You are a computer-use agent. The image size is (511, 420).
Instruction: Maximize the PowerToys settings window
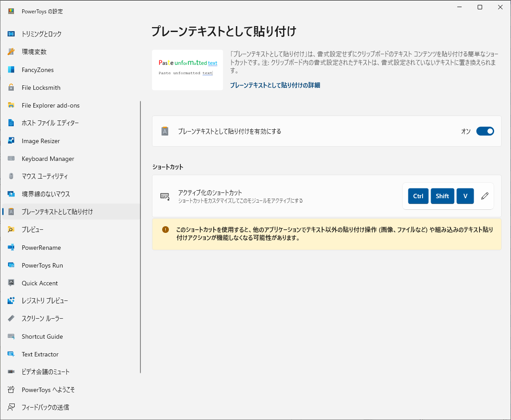(x=480, y=7)
